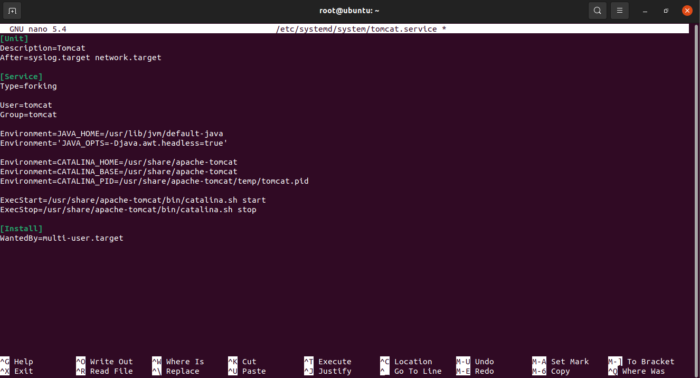Click the /etc/systemd/system/tomcat.service file path
The height and width of the screenshot is (378, 700).
(x=356, y=29)
